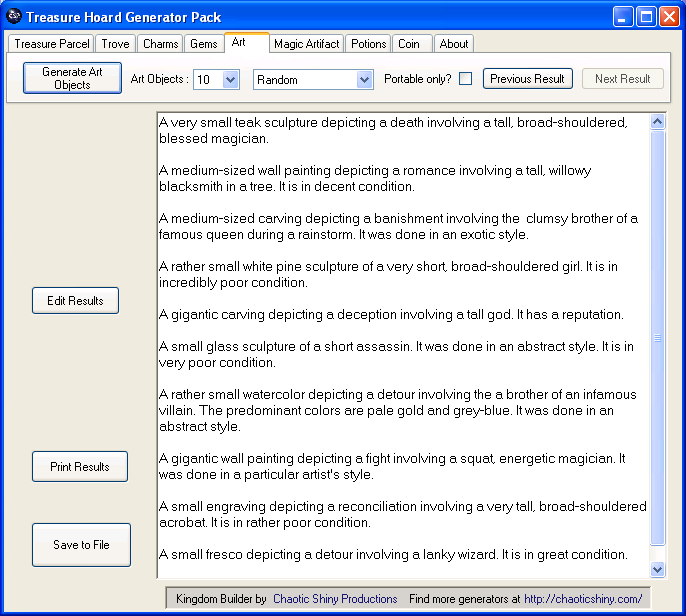This screenshot has width=686, height=616.
Task: Click the 'very small teak sculpture' result text
Action: (393, 130)
